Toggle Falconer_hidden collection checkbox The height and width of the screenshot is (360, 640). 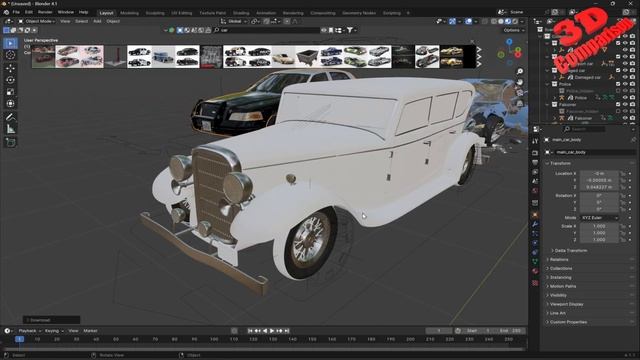[618, 111]
